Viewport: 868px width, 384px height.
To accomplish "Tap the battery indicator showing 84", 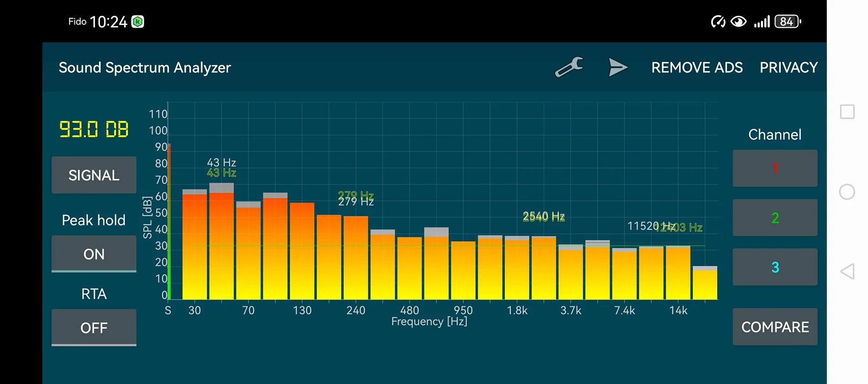I will click(x=788, y=21).
